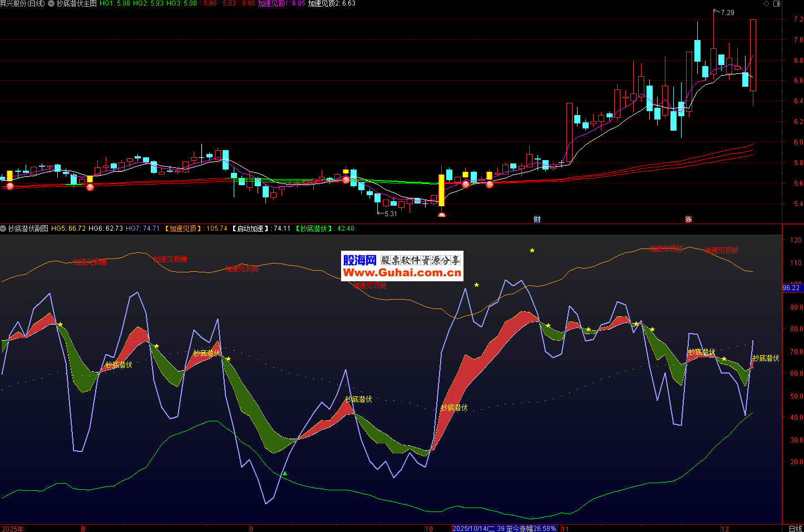This screenshot has width=804, height=532.
Task: Toggle the side panel icon at top right
Action: pyautogui.click(x=777, y=4)
